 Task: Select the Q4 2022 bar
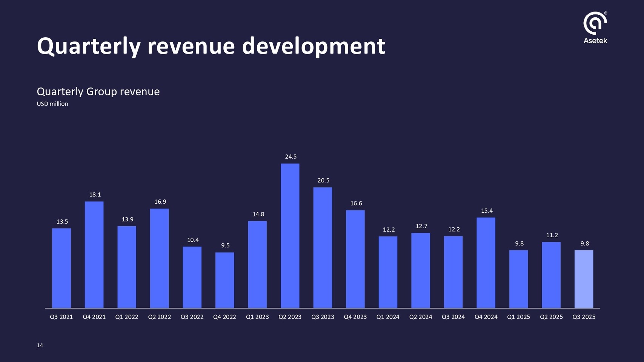point(224,280)
